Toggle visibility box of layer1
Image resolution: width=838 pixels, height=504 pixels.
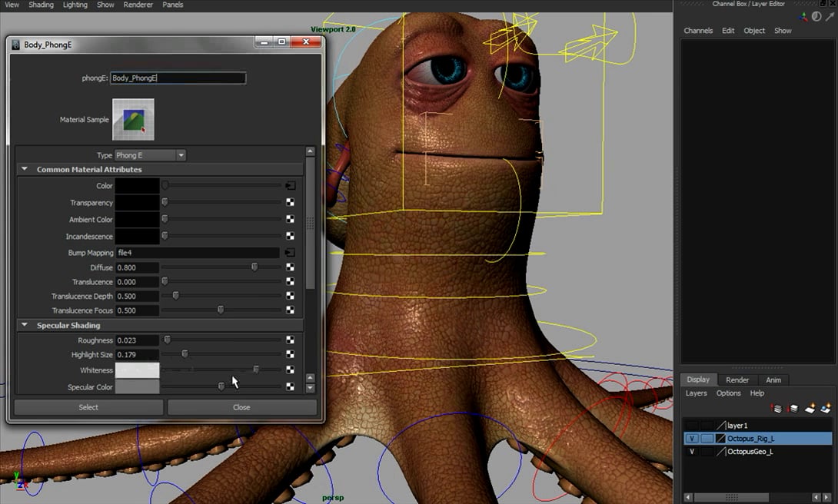click(x=692, y=426)
